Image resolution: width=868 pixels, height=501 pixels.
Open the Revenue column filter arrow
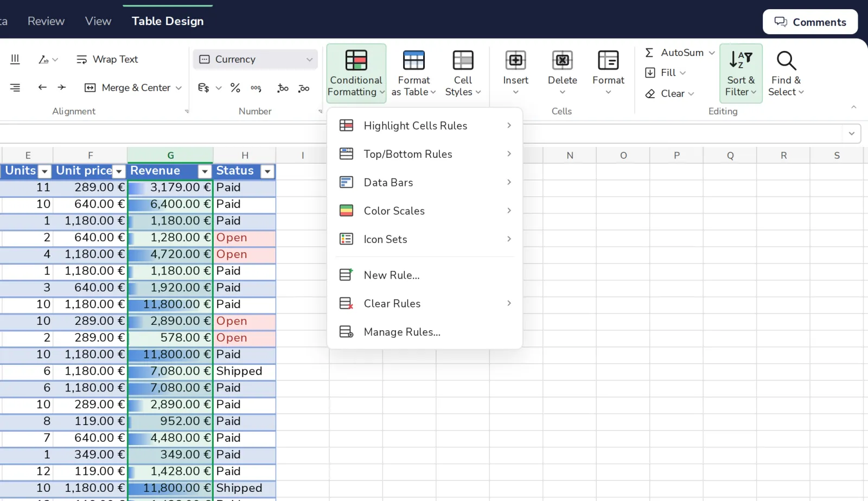point(205,172)
